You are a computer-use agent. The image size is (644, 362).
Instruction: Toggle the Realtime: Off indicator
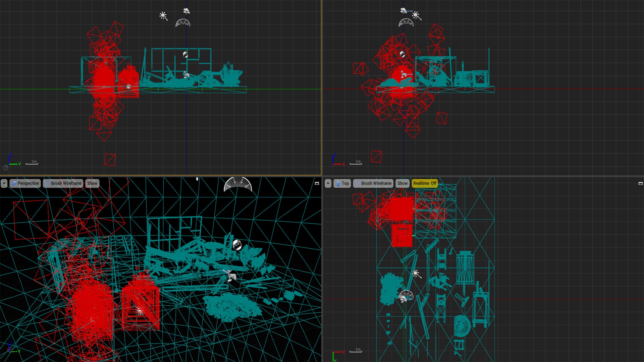pyautogui.click(x=425, y=183)
